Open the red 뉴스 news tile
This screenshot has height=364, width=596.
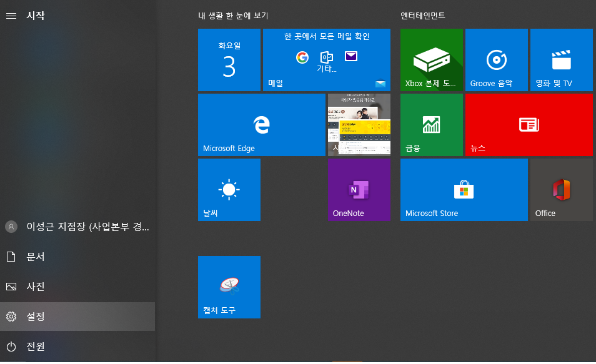[x=529, y=125]
